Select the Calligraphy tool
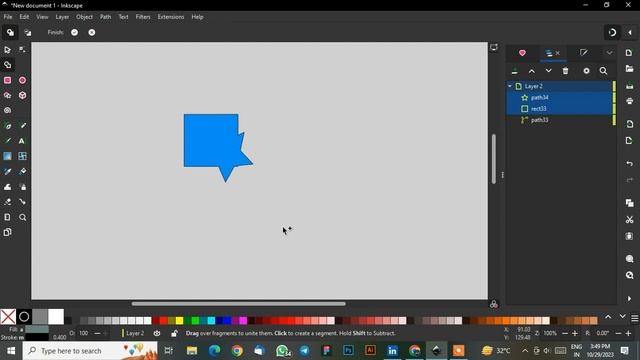 7,141
